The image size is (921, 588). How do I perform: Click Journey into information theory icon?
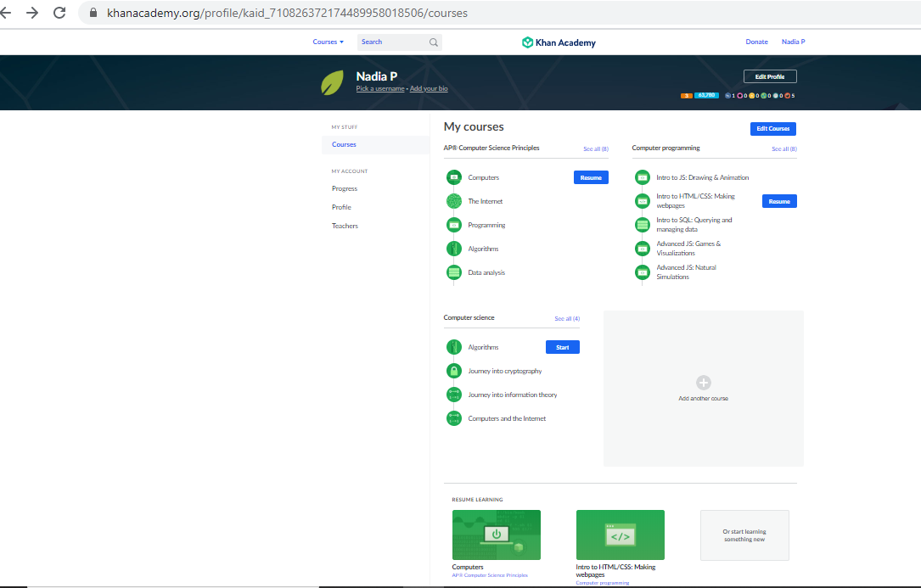(454, 395)
